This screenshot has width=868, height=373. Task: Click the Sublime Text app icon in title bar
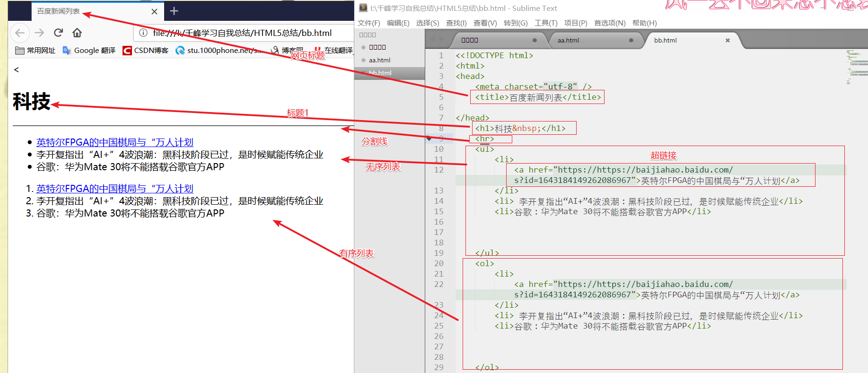tap(363, 8)
